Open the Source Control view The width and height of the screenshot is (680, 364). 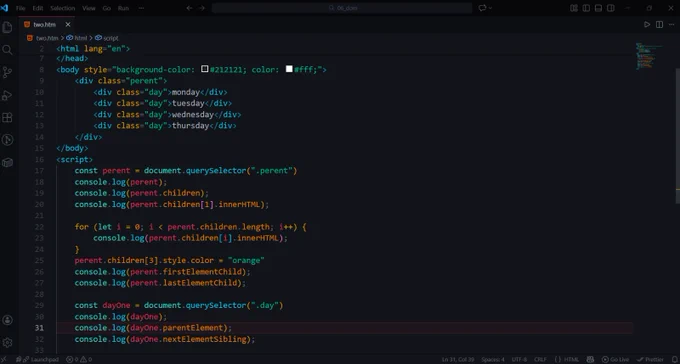pos(7,72)
